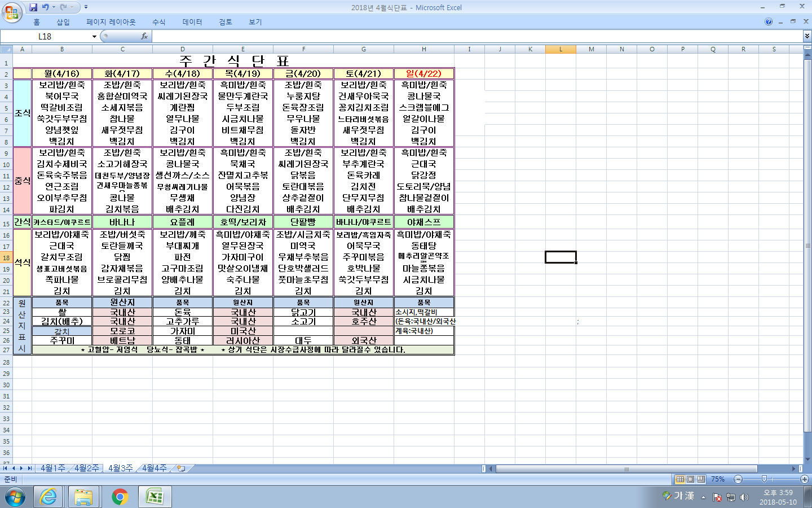Image resolution: width=812 pixels, height=508 pixels.
Task: Jump to the first sheet tab arrow
Action: [5, 468]
